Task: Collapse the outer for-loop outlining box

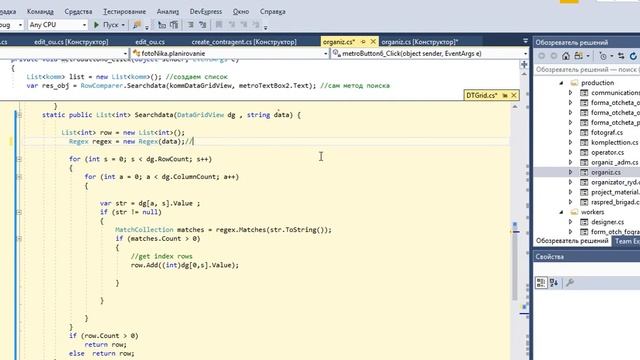Action: [19, 159]
